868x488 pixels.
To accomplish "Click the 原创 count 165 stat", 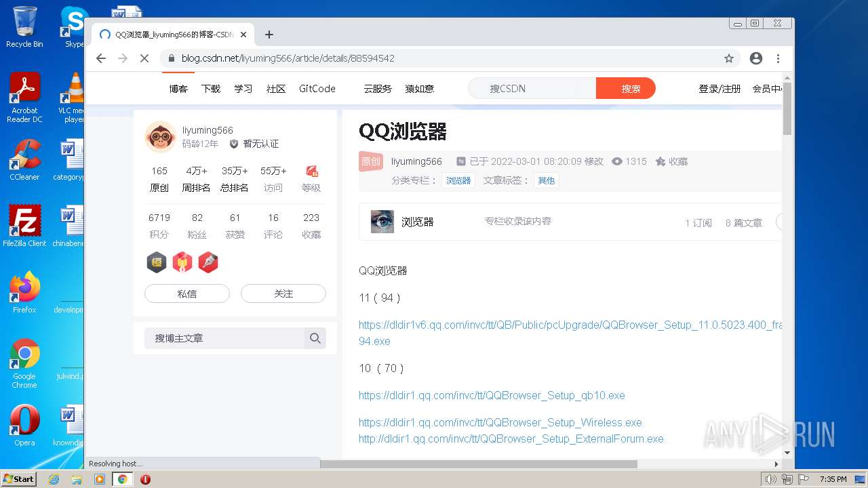I will coord(159,179).
